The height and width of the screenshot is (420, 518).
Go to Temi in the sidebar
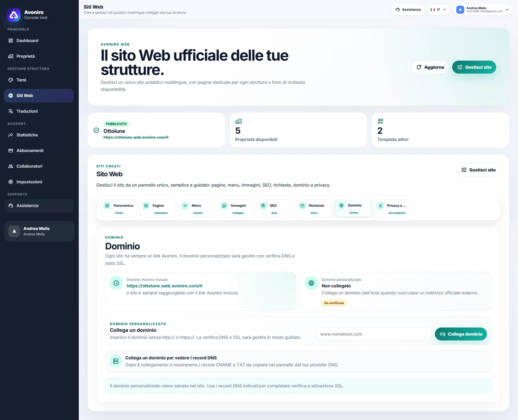[x=39, y=80]
